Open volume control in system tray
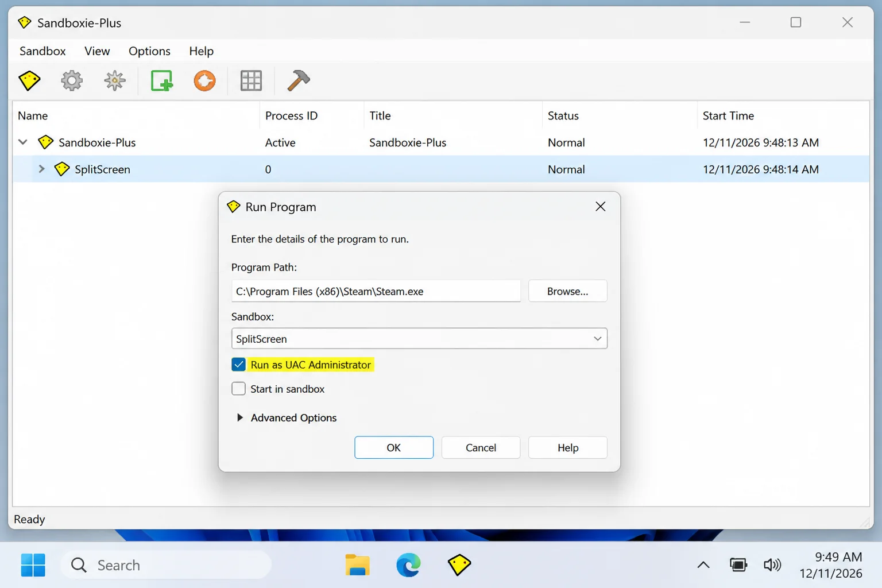The height and width of the screenshot is (588, 882). click(772, 565)
